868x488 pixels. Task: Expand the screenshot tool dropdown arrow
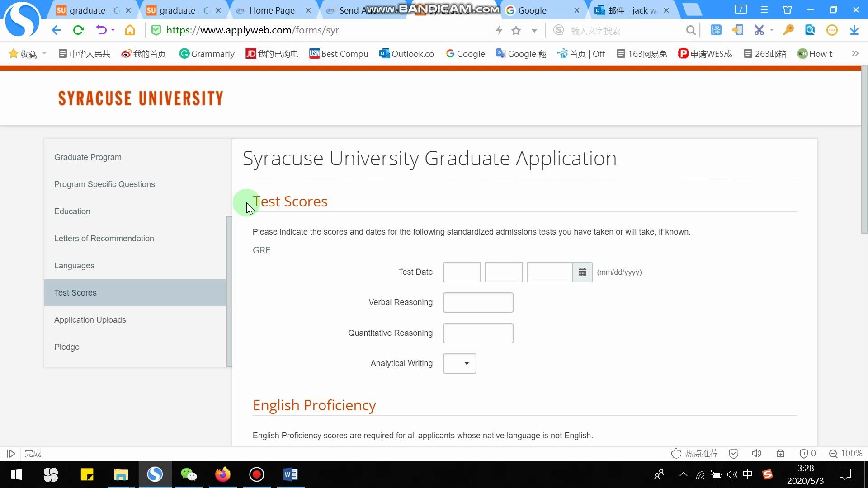772,30
